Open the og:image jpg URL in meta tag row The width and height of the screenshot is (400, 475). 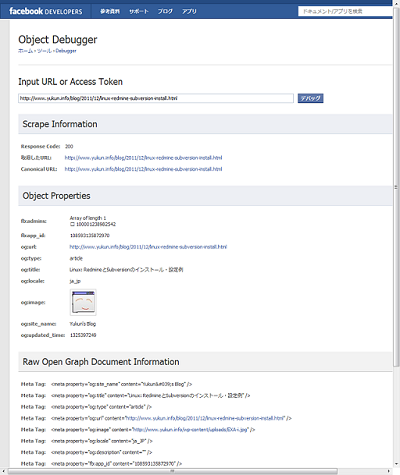coord(190,430)
